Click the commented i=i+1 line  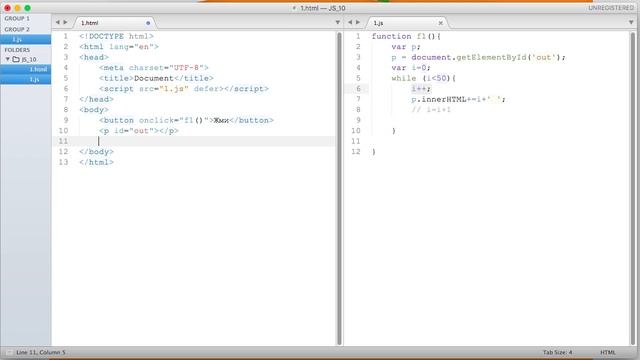click(x=431, y=110)
